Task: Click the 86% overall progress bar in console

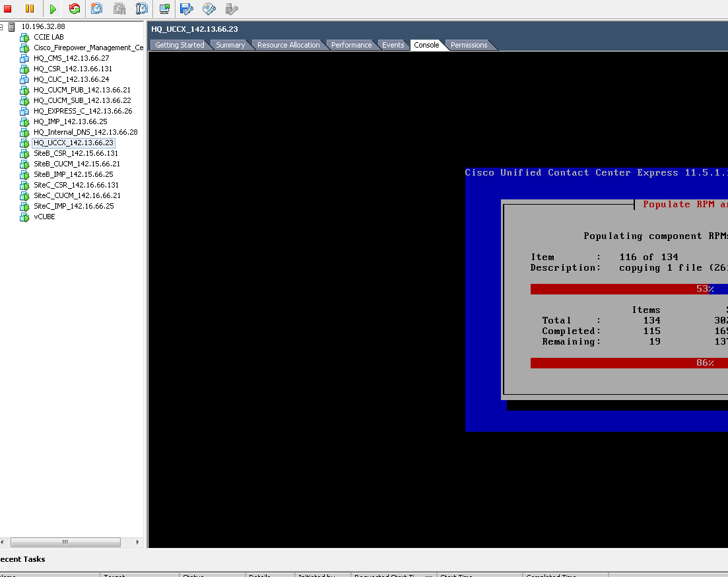Action: (629, 363)
